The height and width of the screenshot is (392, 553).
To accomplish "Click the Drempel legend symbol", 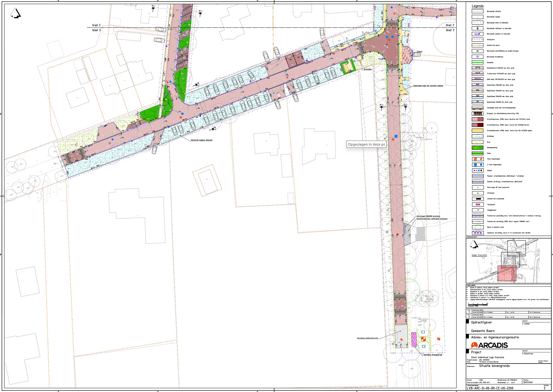I will click(x=477, y=114).
